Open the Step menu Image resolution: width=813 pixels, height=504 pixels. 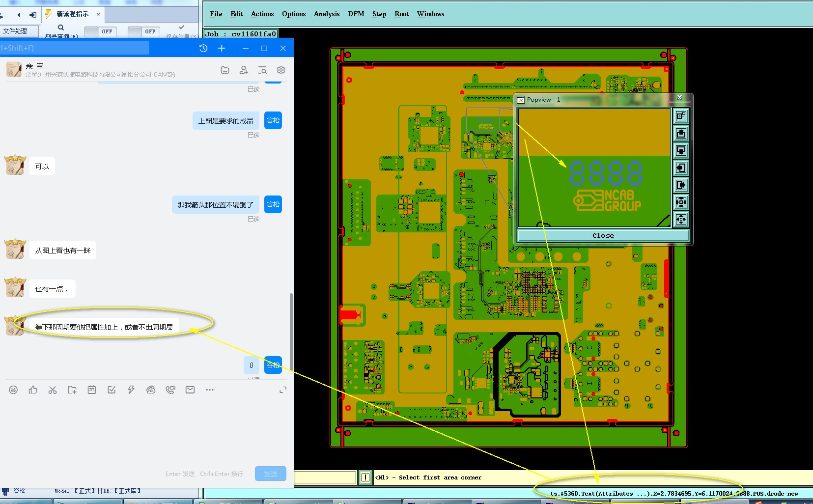click(379, 14)
